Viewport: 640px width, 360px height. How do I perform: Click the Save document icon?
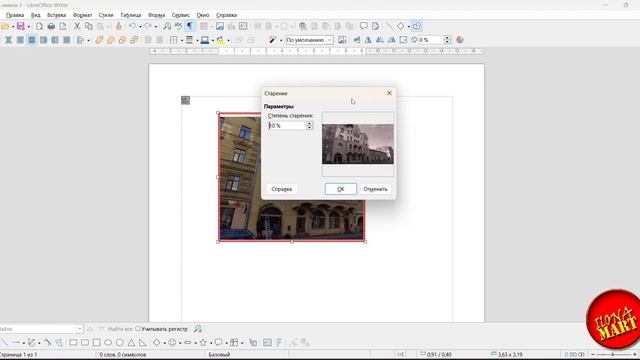coord(20,27)
